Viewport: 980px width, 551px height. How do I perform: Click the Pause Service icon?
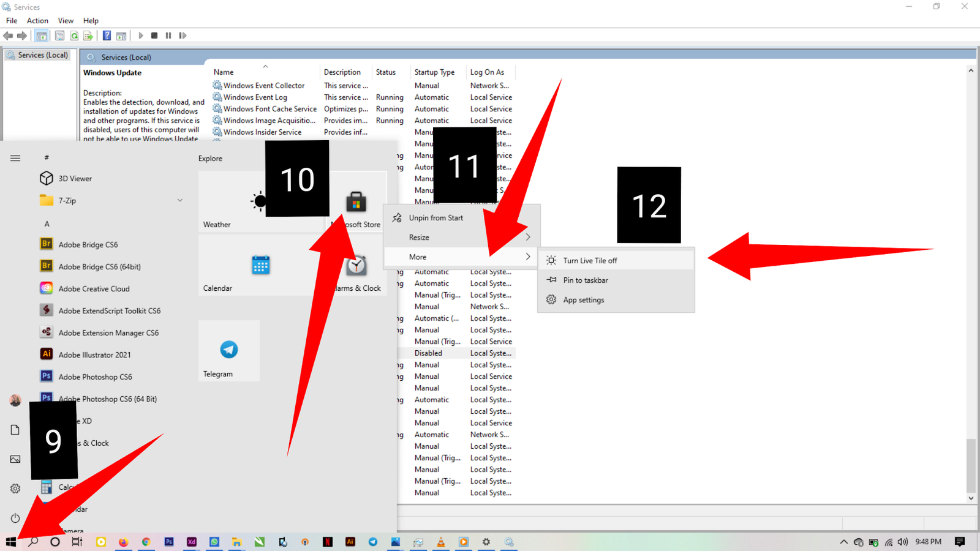168,36
